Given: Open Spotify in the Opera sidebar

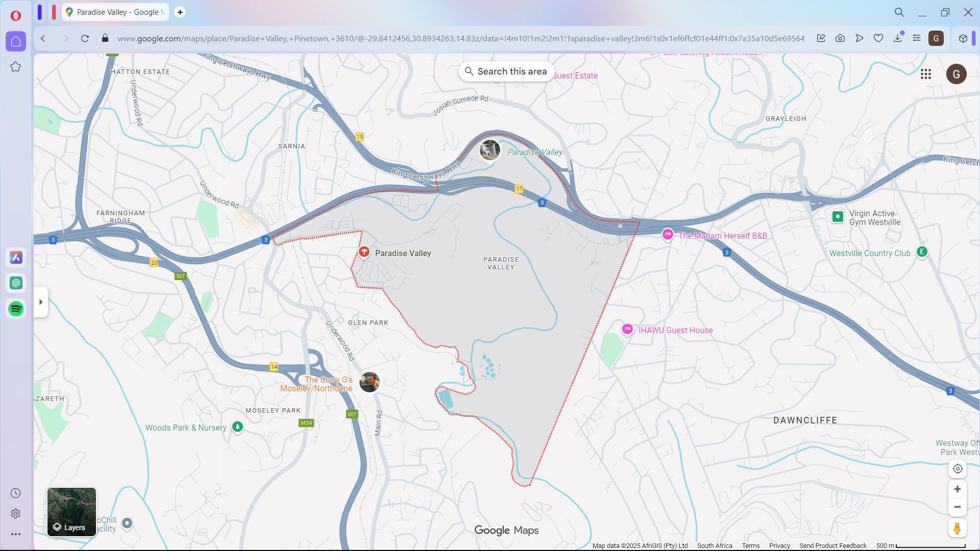Looking at the screenshot, I should 16,309.
